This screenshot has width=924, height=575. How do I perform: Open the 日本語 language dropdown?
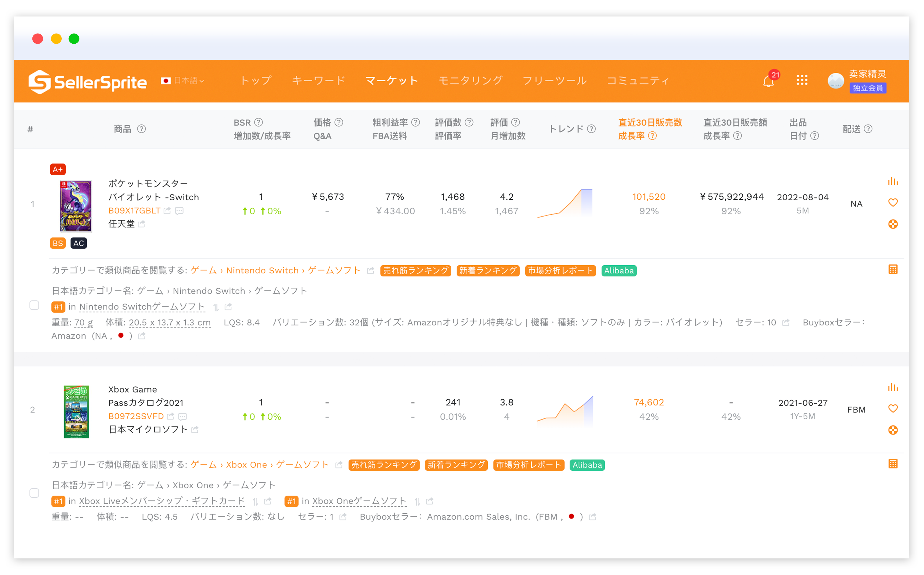tap(183, 81)
